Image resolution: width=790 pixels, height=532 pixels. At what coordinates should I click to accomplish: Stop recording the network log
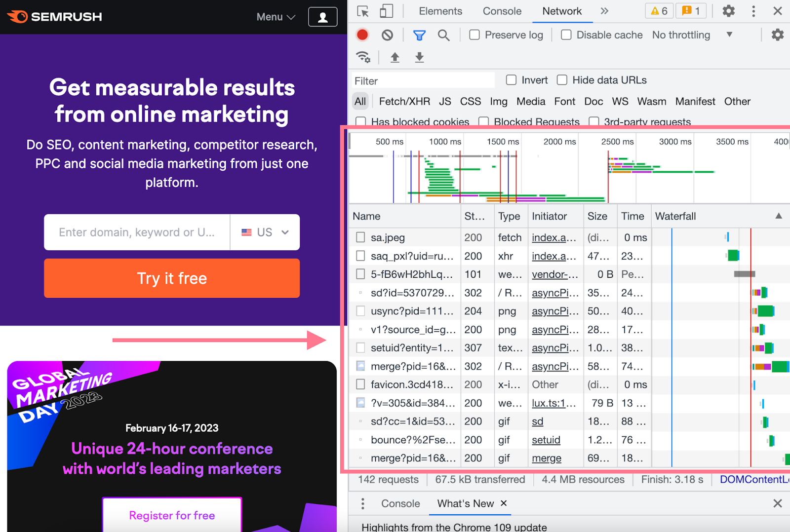click(x=362, y=35)
